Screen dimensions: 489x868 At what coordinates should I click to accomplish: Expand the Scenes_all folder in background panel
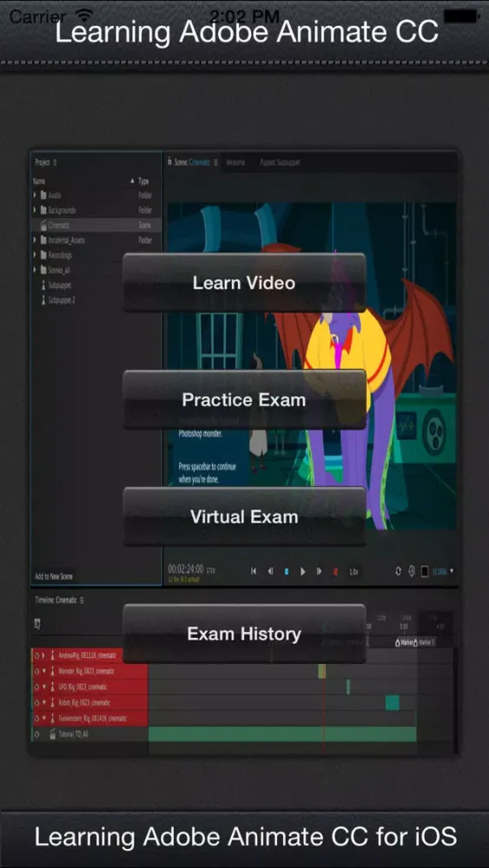tap(36, 270)
